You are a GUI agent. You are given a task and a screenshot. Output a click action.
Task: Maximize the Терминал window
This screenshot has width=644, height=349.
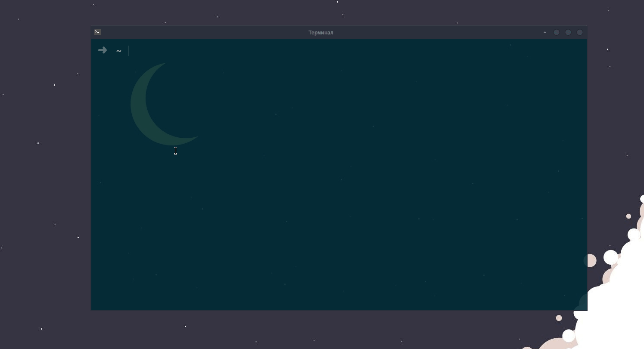(568, 32)
